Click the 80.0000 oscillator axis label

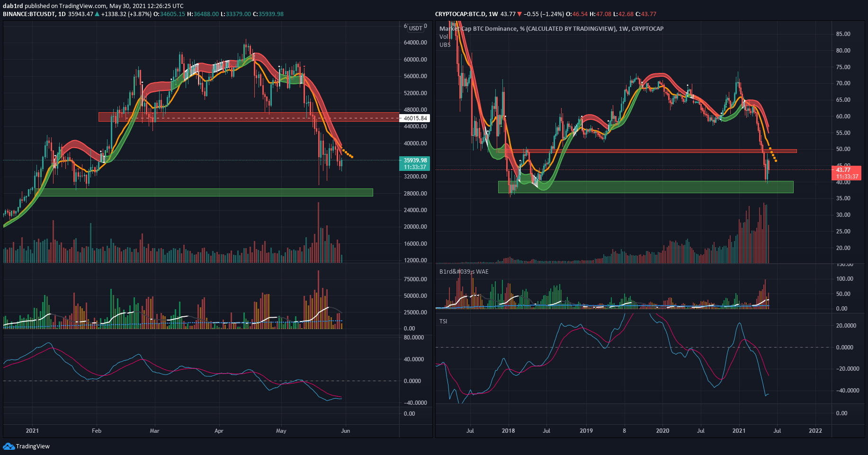pyautogui.click(x=414, y=338)
